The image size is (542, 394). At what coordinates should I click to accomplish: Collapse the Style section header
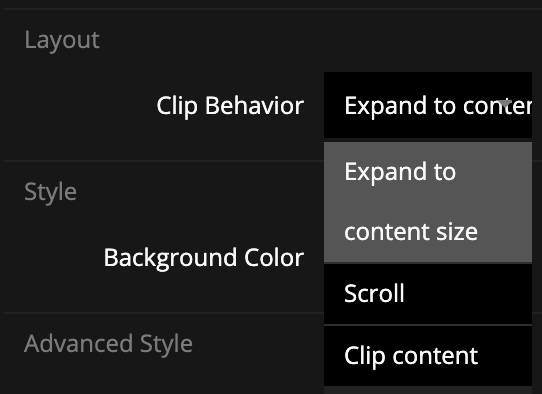pyautogui.click(x=50, y=192)
